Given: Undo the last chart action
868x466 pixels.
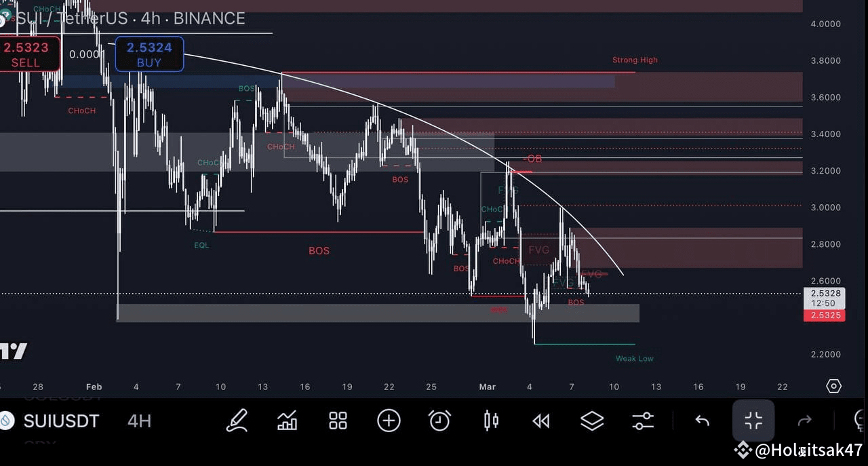Looking at the screenshot, I should click(x=702, y=421).
